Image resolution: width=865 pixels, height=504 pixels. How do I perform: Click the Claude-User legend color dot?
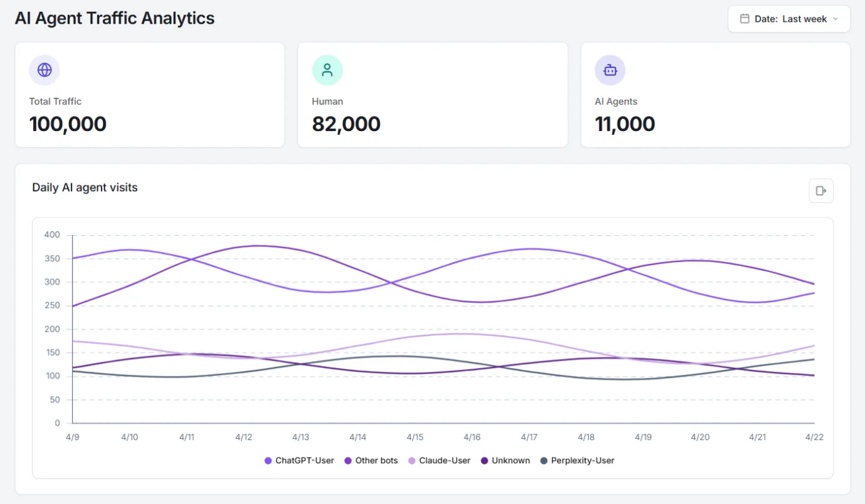(x=412, y=461)
